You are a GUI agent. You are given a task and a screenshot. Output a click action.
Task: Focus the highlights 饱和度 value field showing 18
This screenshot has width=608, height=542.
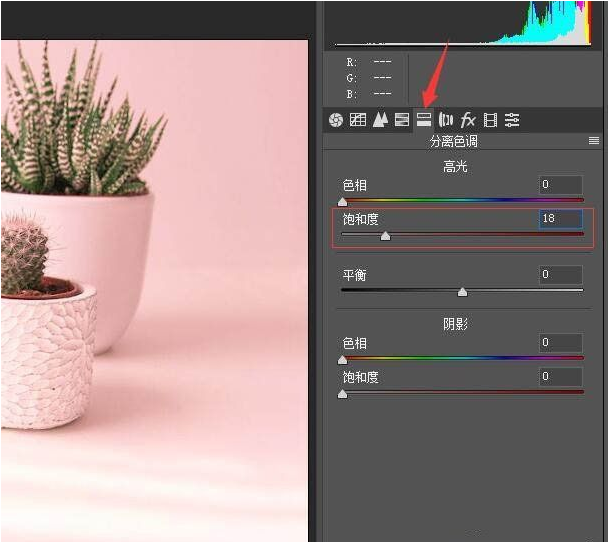tap(560, 218)
